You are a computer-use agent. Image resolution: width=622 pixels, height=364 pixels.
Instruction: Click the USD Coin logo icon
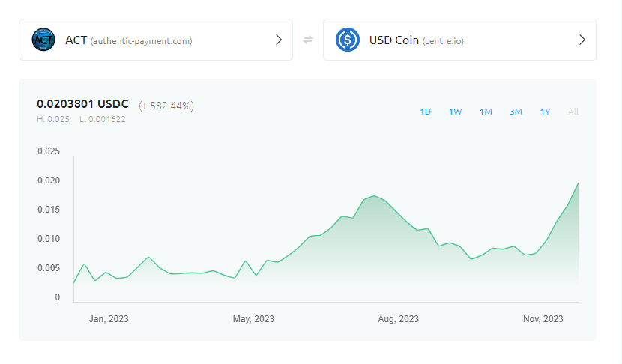click(348, 40)
